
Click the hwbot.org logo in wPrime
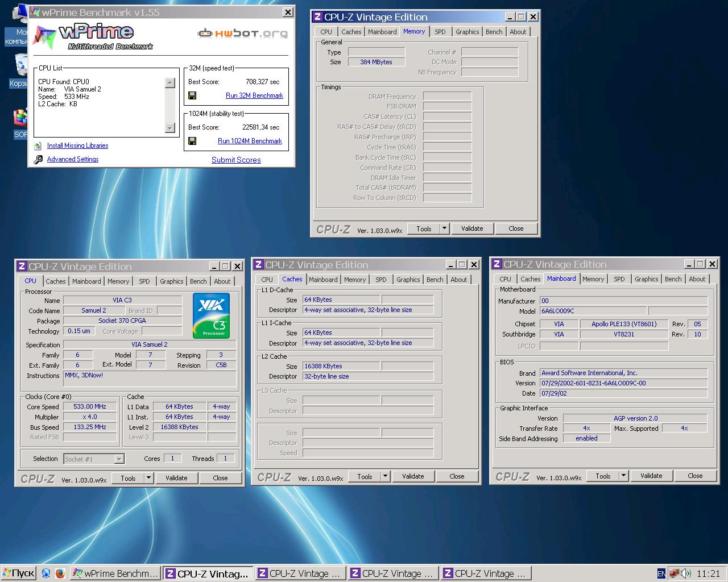(243, 34)
